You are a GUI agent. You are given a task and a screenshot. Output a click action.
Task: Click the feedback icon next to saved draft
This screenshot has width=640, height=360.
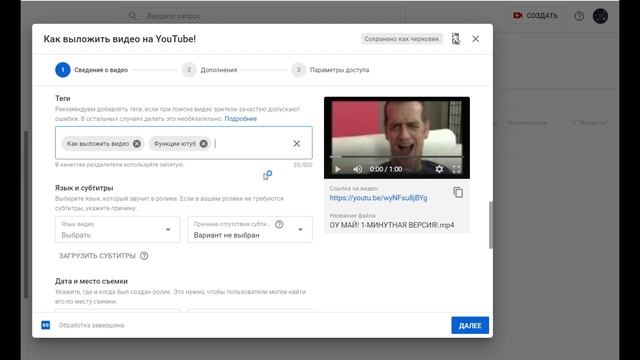click(456, 39)
